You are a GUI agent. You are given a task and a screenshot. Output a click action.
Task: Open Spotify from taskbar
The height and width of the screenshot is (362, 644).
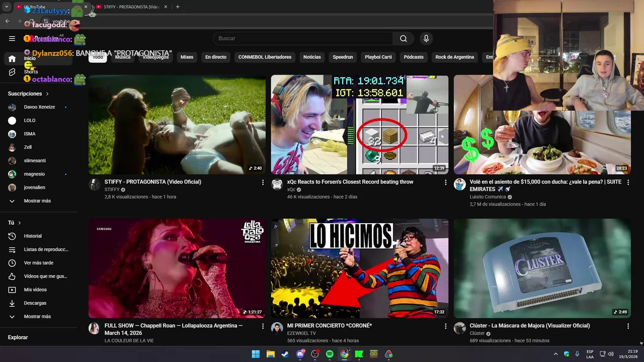point(330,354)
